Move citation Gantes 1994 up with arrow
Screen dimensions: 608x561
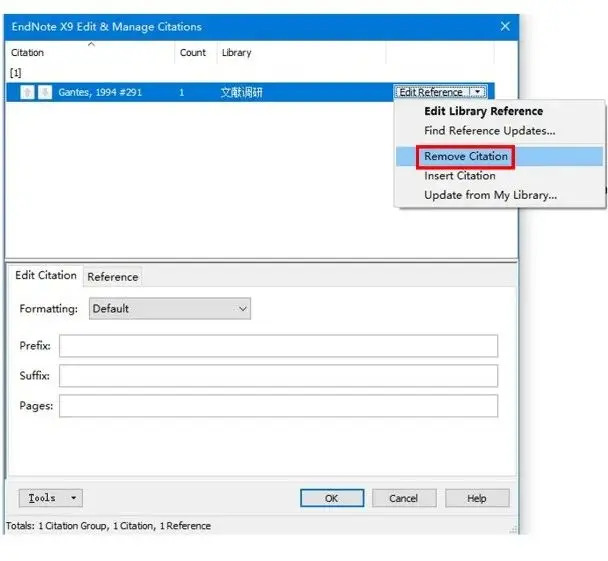pos(27,92)
